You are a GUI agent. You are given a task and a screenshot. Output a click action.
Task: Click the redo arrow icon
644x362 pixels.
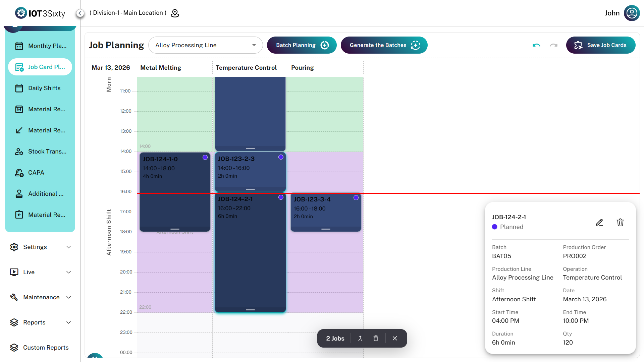coord(553,45)
